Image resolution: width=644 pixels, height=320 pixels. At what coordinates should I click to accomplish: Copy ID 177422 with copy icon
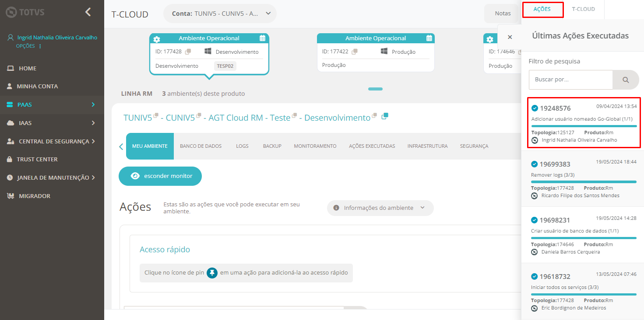355,52
